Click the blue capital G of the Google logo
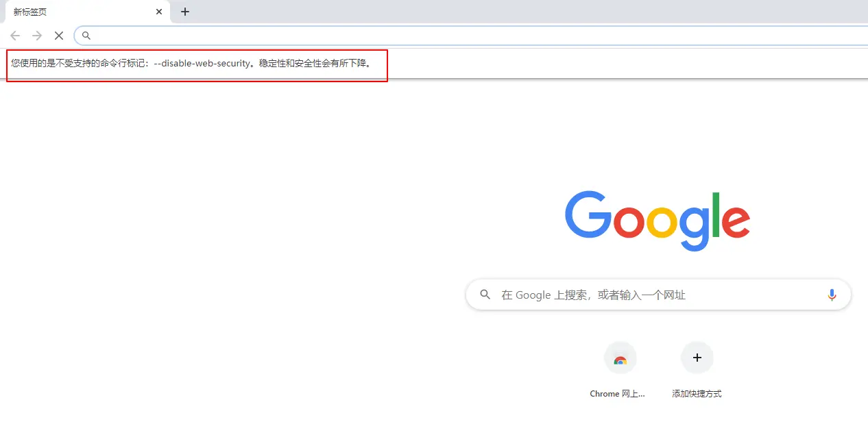 (588, 214)
